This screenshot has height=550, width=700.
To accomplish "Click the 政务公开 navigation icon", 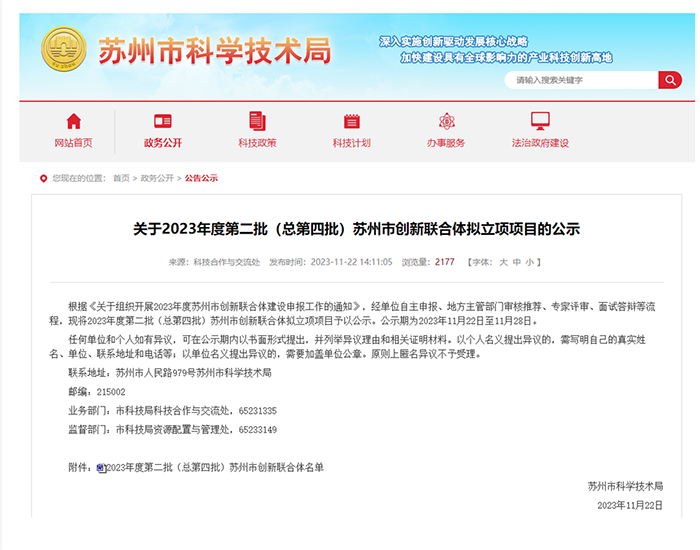I will pos(163,121).
